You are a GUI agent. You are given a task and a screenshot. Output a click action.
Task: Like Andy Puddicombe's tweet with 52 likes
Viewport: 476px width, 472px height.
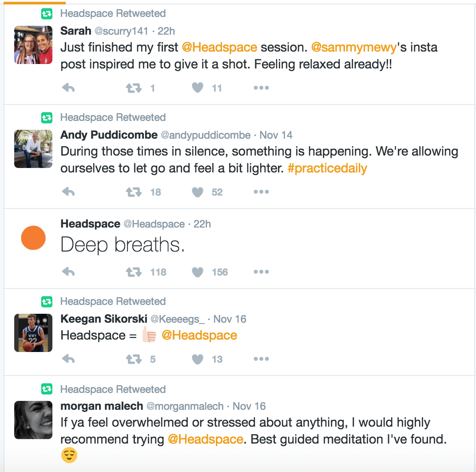pos(198,192)
